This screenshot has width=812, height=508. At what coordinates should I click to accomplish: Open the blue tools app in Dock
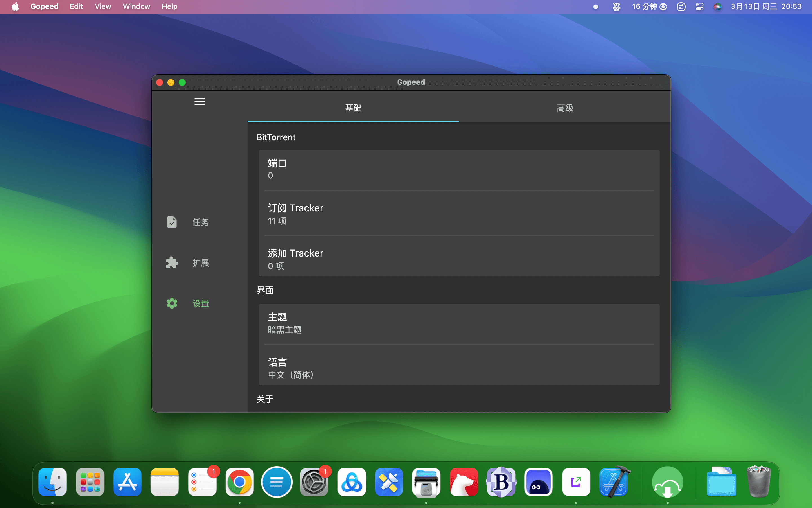(389, 482)
